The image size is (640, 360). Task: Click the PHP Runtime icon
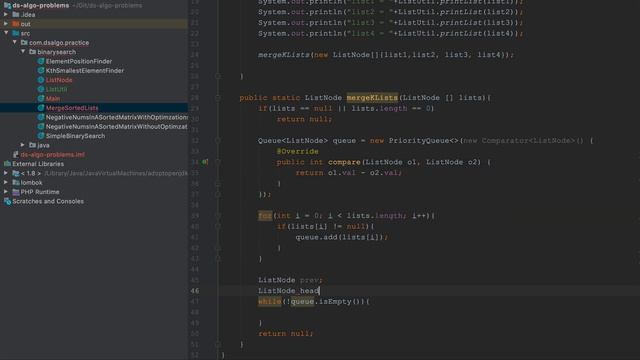pyautogui.click(x=16, y=192)
